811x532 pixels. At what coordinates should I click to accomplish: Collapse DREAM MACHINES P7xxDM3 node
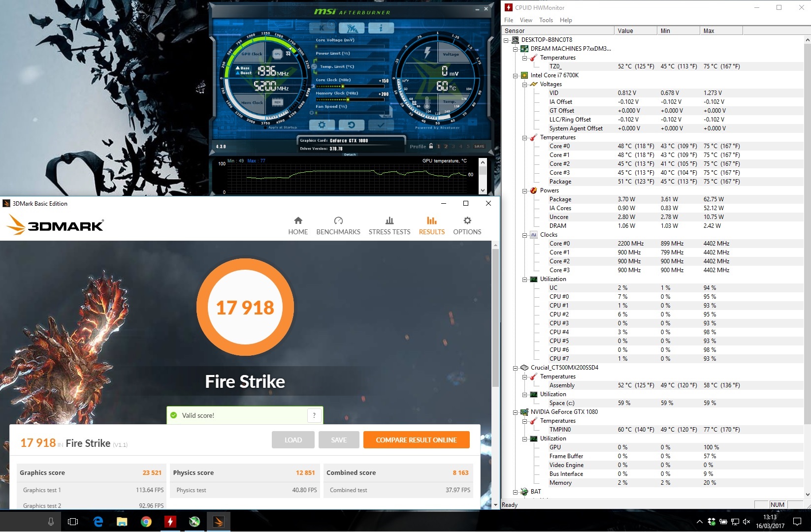tap(515, 49)
